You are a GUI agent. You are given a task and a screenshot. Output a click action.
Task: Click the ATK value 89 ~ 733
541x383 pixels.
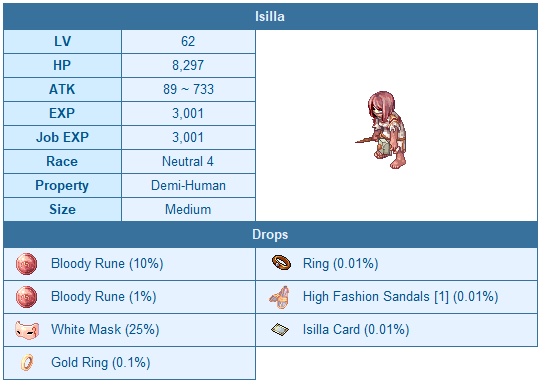(188, 89)
